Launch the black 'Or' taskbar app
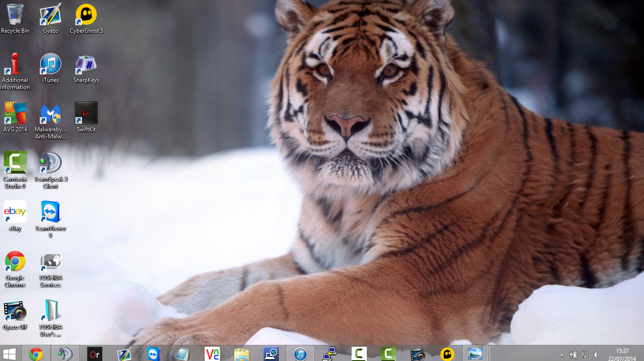The image size is (644, 361). point(95,354)
